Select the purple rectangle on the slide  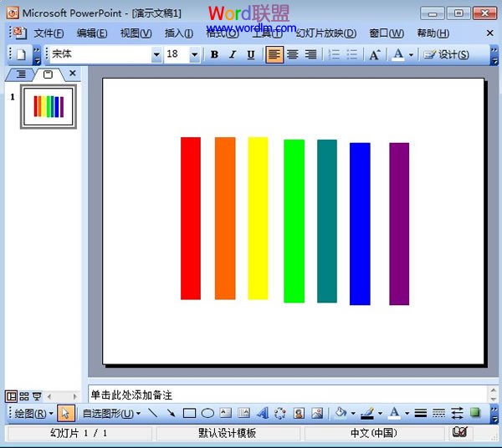click(399, 224)
